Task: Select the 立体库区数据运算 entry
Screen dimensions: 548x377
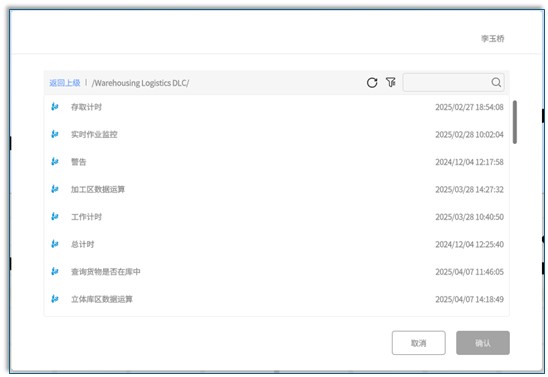Action: click(102, 299)
